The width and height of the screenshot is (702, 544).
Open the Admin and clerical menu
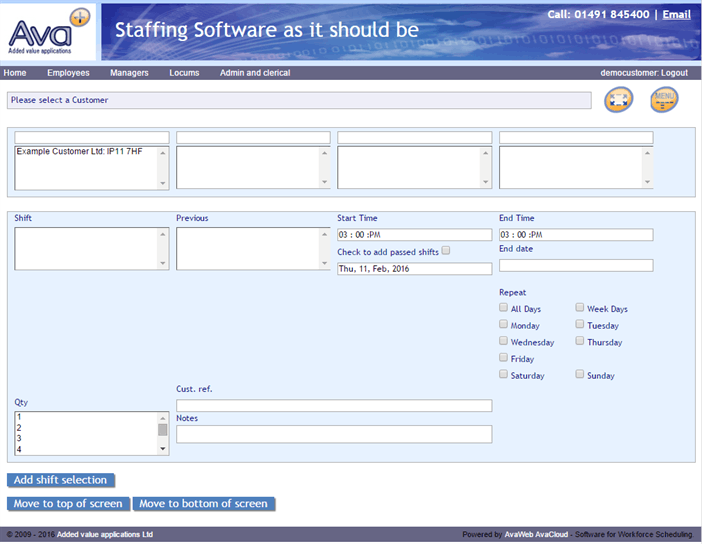tap(254, 73)
